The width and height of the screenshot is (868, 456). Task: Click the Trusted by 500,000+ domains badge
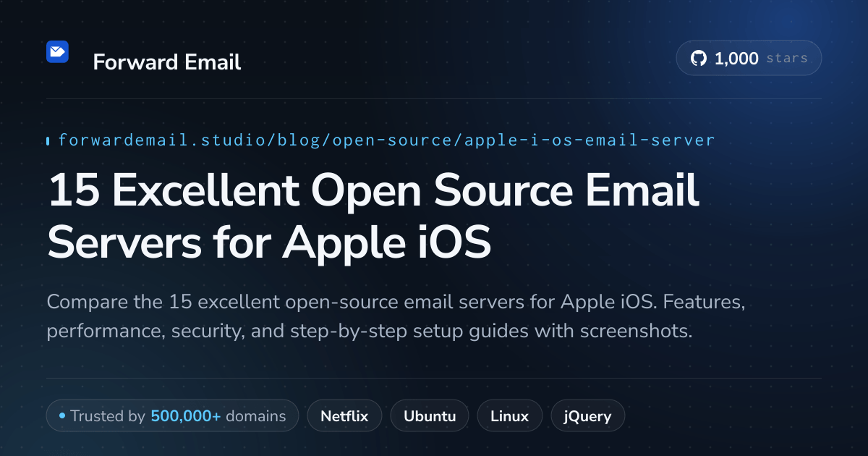click(x=172, y=416)
